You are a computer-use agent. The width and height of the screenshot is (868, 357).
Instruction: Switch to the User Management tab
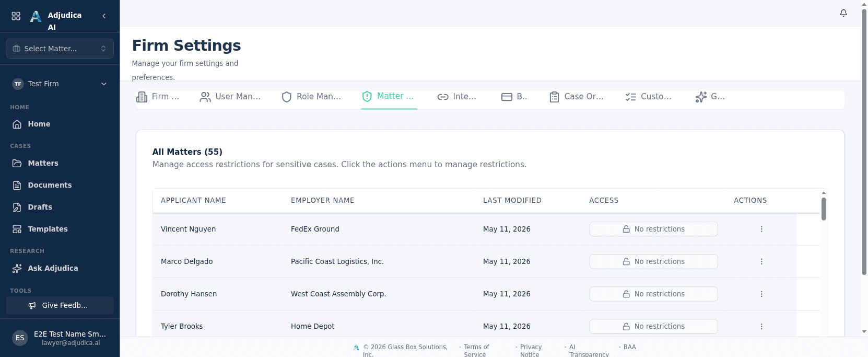pos(230,97)
